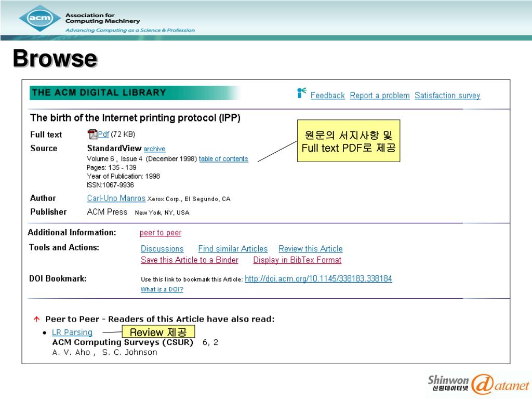Open the PDF file icon
This screenshot has width=532, height=399.
click(92, 135)
